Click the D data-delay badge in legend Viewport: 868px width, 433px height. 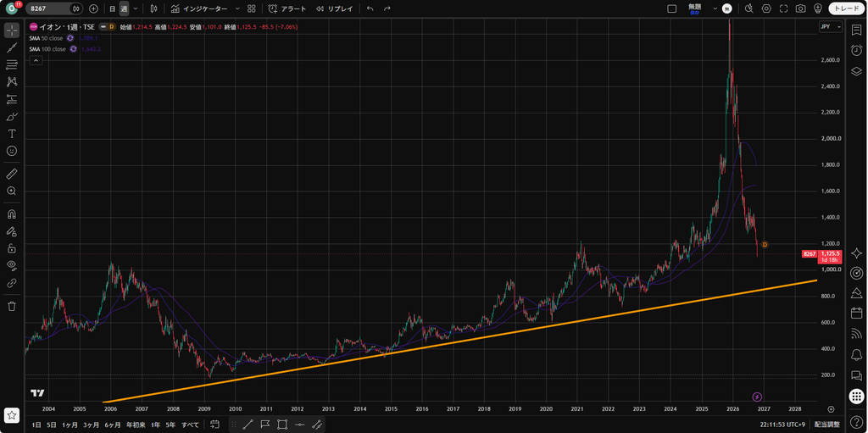111,26
